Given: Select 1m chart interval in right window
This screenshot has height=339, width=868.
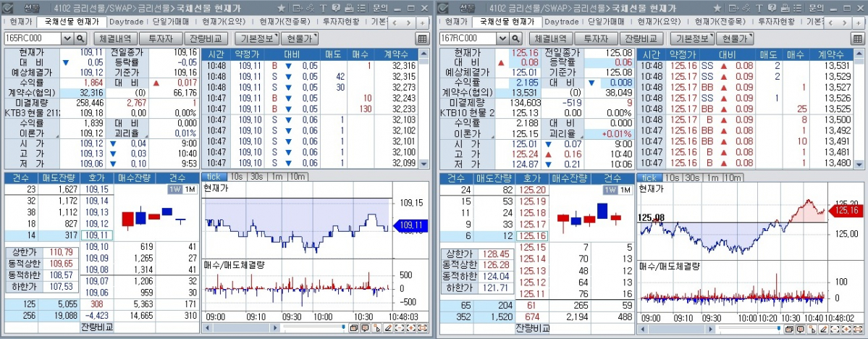Looking at the screenshot, I should pyautogui.click(x=712, y=177).
